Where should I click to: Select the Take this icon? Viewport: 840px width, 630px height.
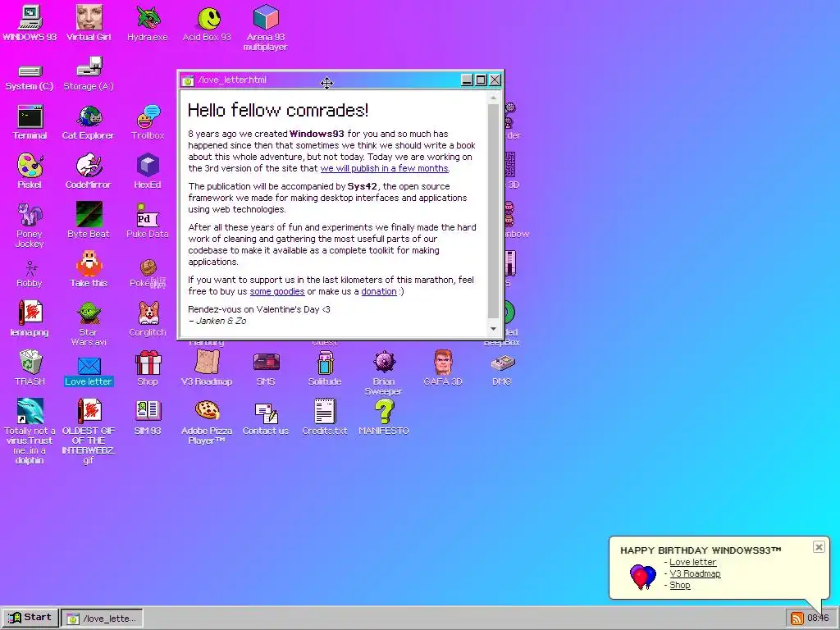coord(89,269)
